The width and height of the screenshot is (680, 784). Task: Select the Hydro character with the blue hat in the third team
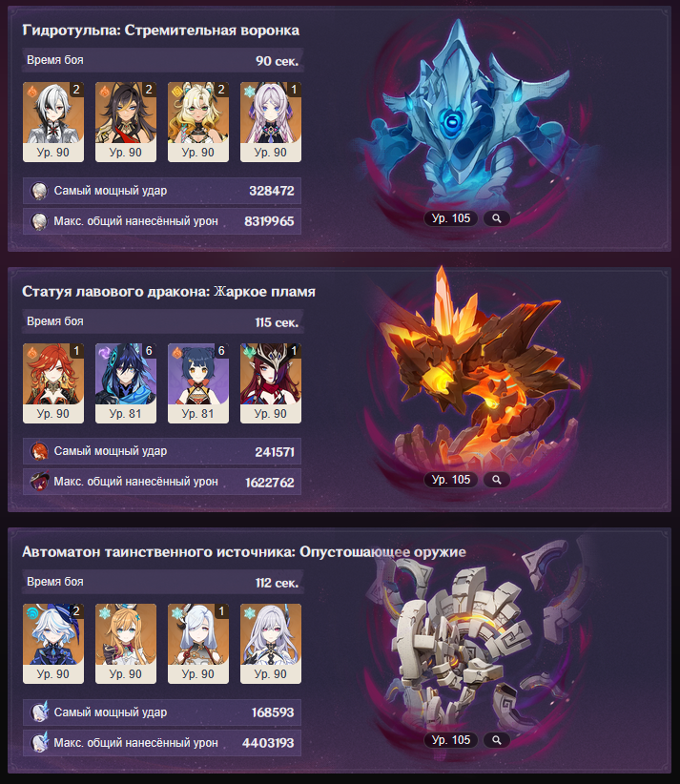click(x=53, y=644)
